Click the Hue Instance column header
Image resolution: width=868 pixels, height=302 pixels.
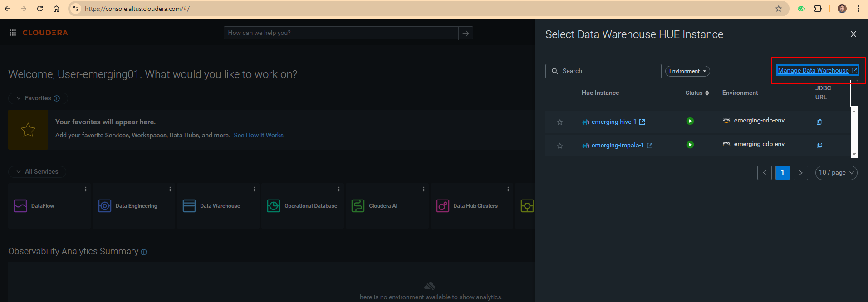tap(600, 93)
